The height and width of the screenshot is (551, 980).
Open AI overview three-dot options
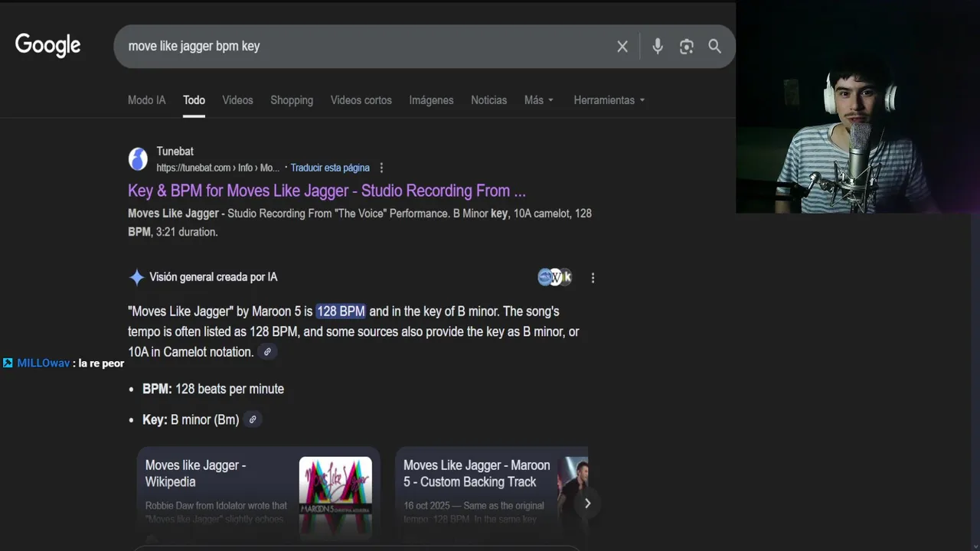pos(593,278)
